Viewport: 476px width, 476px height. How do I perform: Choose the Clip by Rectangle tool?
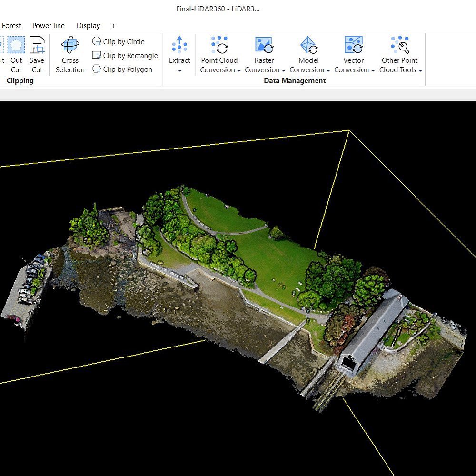pos(125,56)
